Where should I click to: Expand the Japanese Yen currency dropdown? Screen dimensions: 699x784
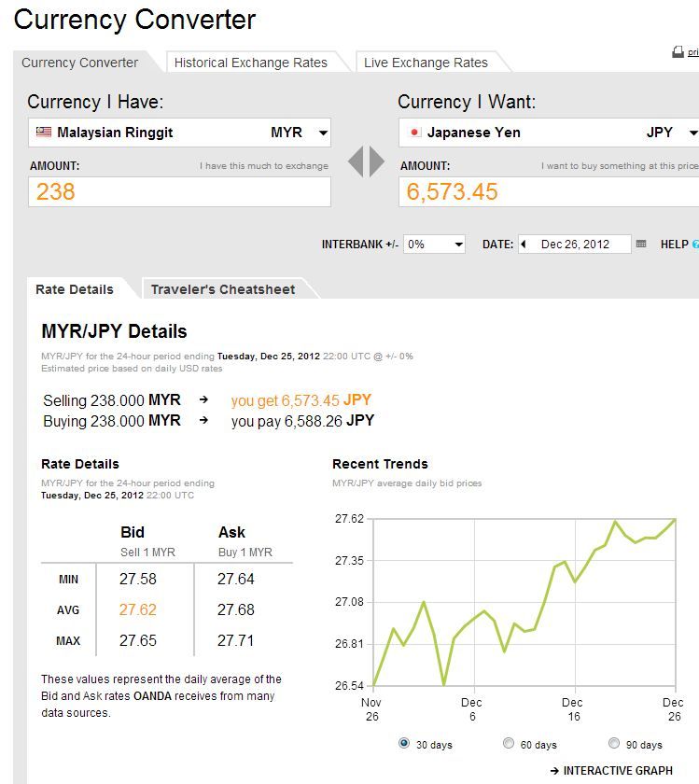coord(692,133)
